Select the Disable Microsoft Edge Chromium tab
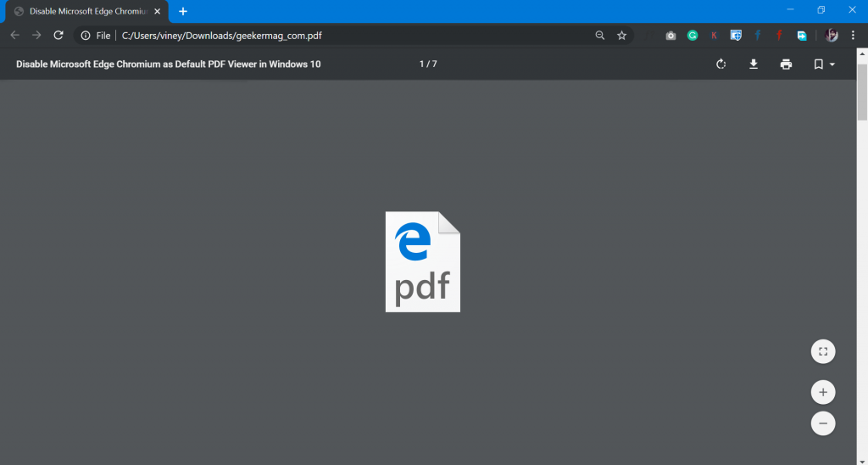Screen dimensions: 868x465 [86, 12]
